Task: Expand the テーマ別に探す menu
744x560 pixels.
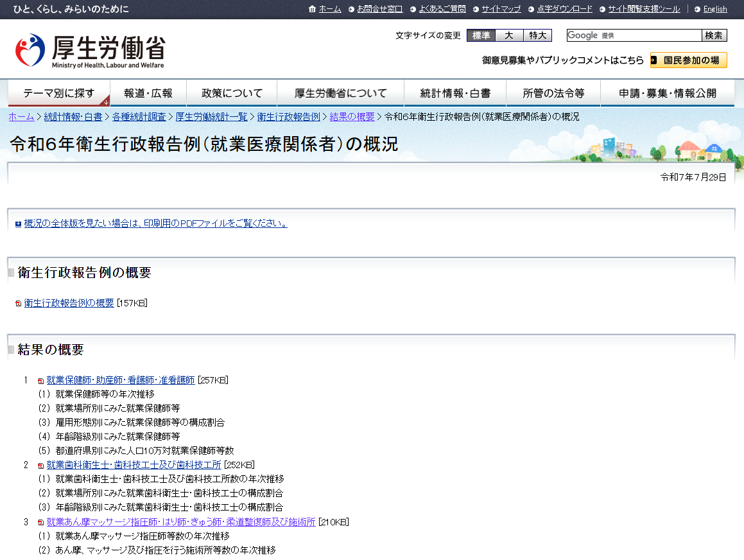Action: [x=59, y=93]
